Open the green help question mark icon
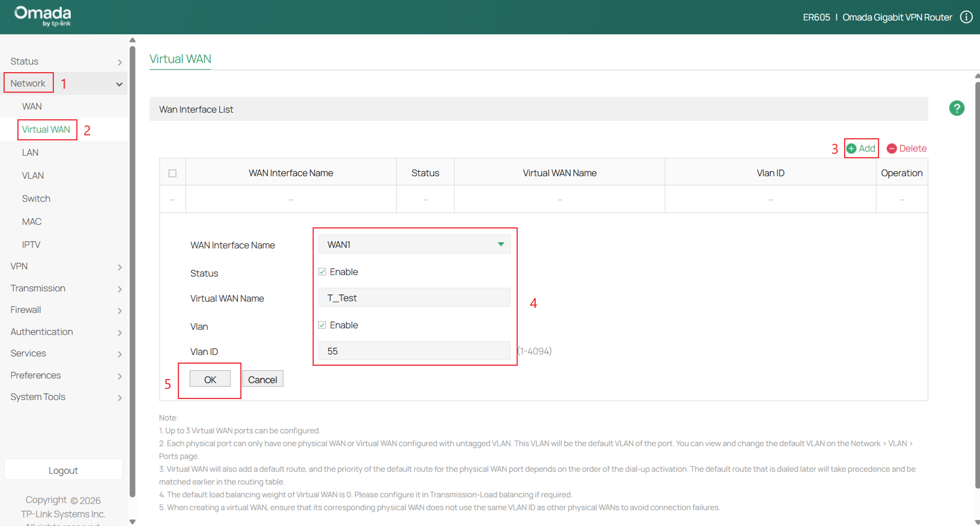Viewport: 980px width, 526px height. point(956,109)
